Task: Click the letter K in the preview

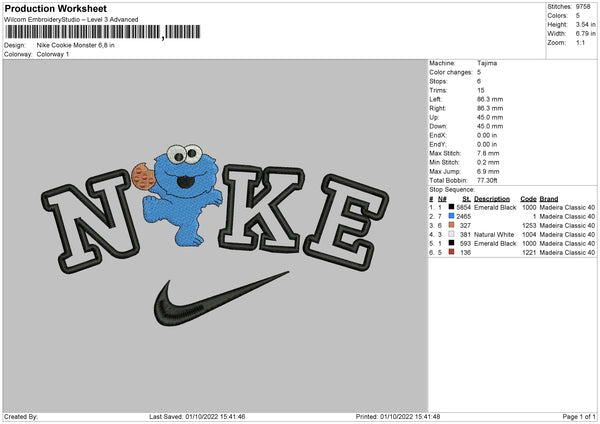Action: 261,209
